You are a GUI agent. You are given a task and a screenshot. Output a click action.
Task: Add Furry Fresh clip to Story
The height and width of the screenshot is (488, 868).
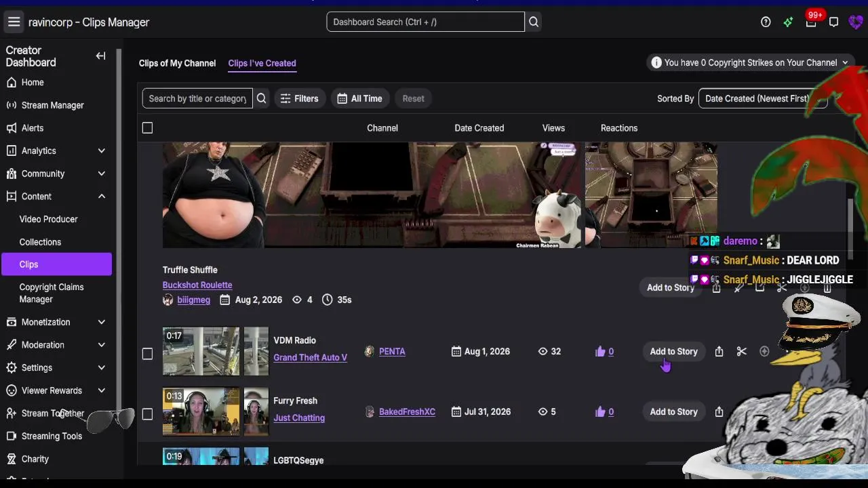[673, 411]
